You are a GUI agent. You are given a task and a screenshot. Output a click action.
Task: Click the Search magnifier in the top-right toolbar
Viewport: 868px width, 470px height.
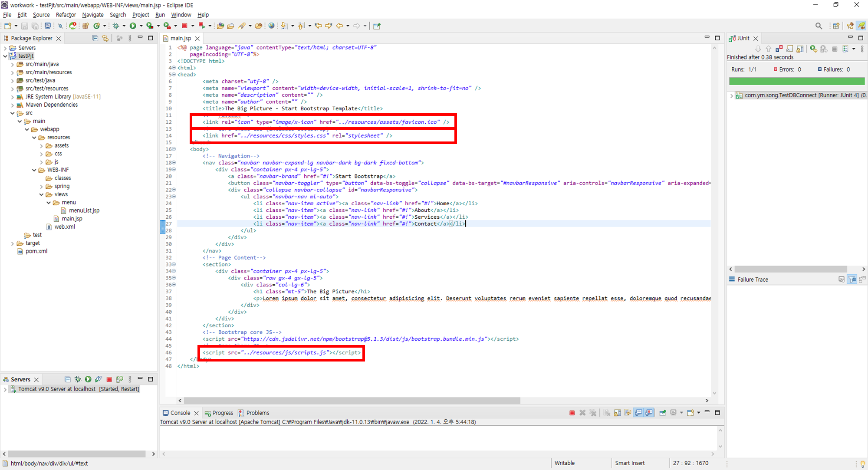coord(819,26)
